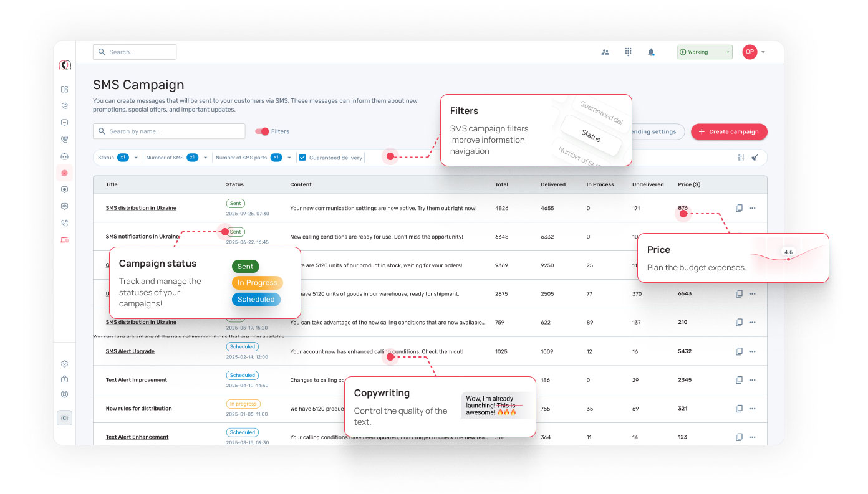This screenshot has width=868, height=494.
Task: Sort by the Title column header
Action: tap(112, 184)
